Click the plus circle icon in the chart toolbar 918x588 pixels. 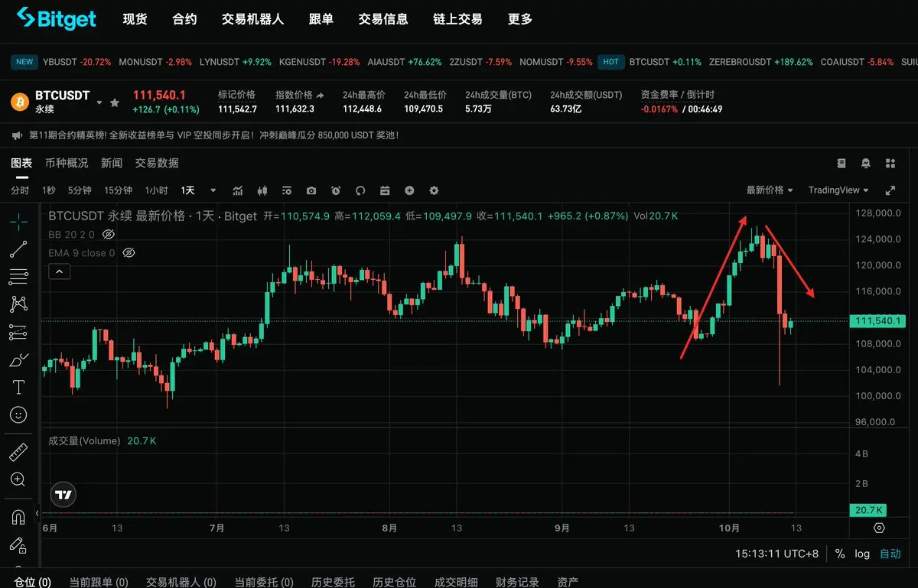click(409, 190)
